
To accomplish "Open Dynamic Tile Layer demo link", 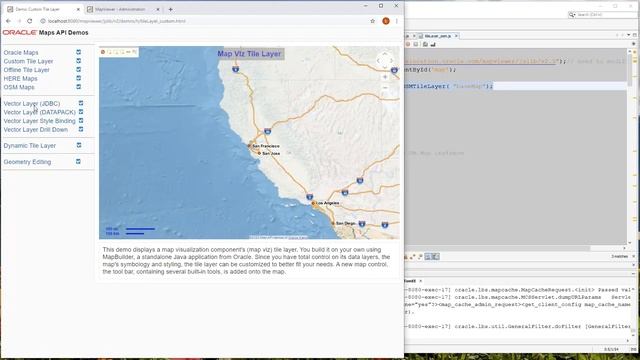I will click(29, 146).
